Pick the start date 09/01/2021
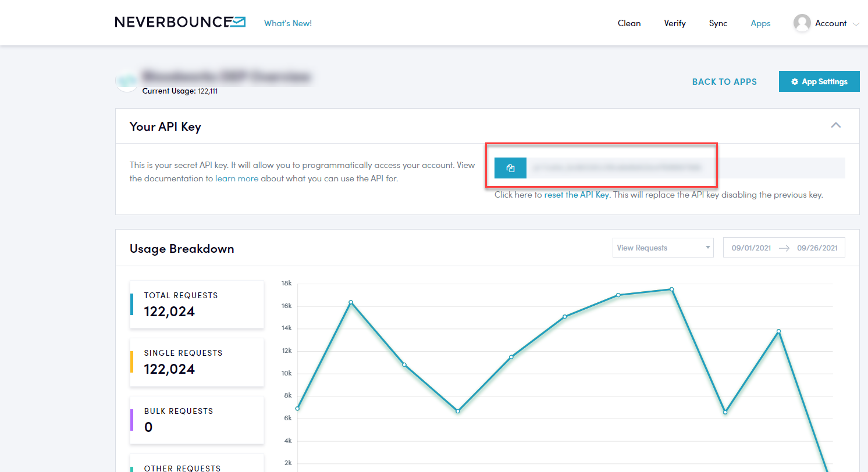Image resolution: width=868 pixels, height=472 pixels. (751, 248)
